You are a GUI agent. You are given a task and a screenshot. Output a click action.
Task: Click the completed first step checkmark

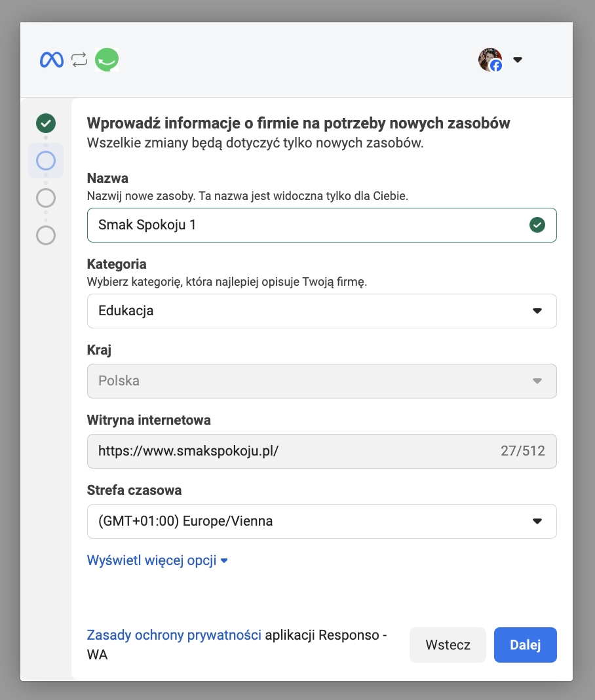46,123
